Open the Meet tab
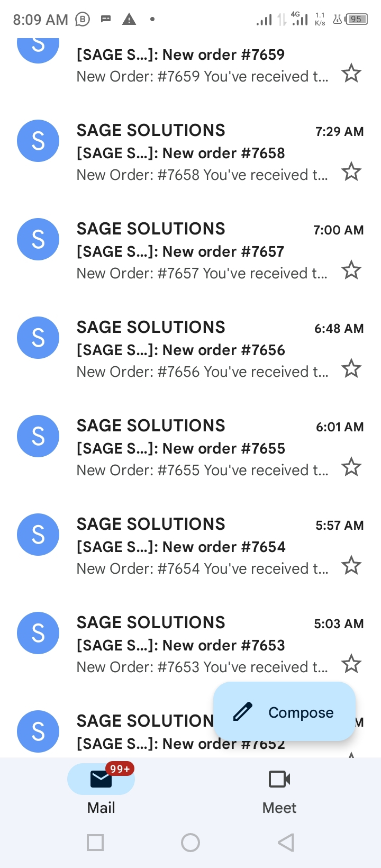The height and width of the screenshot is (868, 381). (x=279, y=789)
